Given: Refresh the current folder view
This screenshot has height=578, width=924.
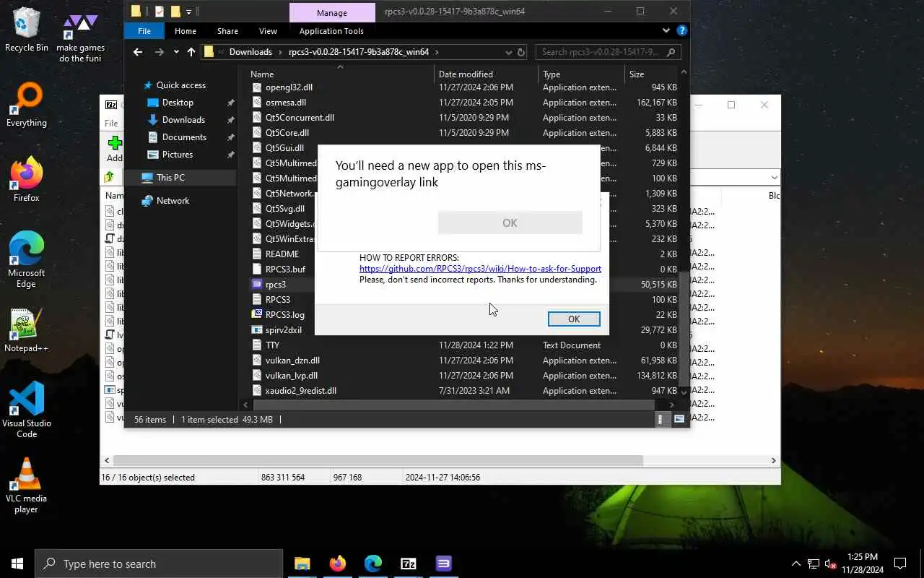Looking at the screenshot, I should 520,52.
